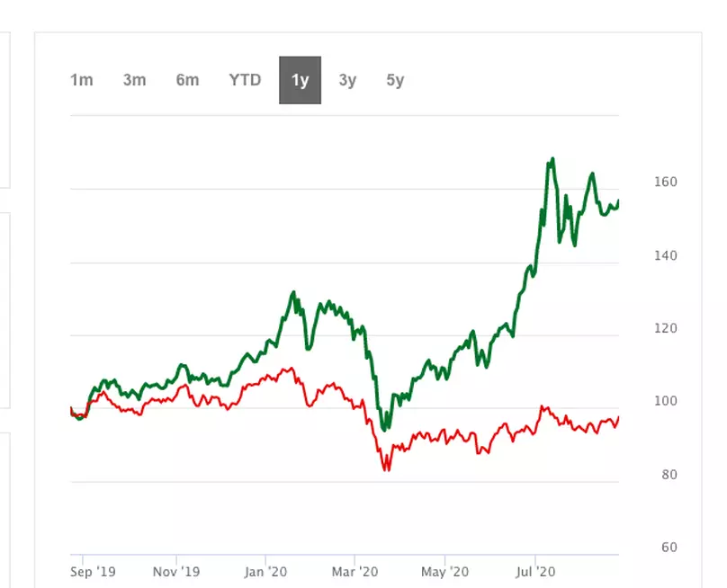Select the 1m time range
This screenshot has height=588, width=727.
pyautogui.click(x=82, y=80)
